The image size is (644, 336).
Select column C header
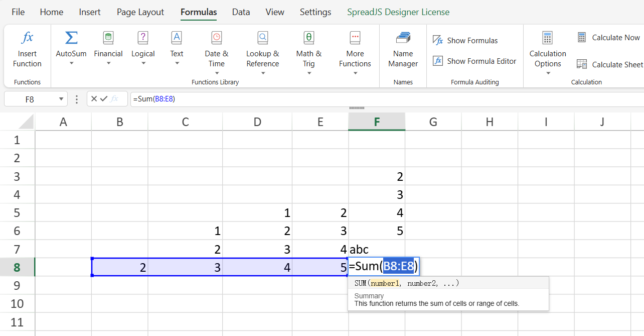185,122
